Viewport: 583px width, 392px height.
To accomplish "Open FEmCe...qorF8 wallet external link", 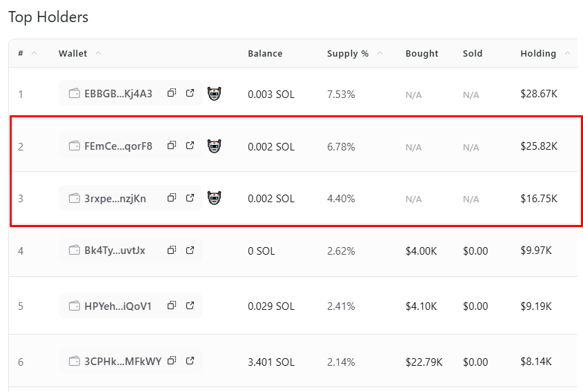I will 190,146.
